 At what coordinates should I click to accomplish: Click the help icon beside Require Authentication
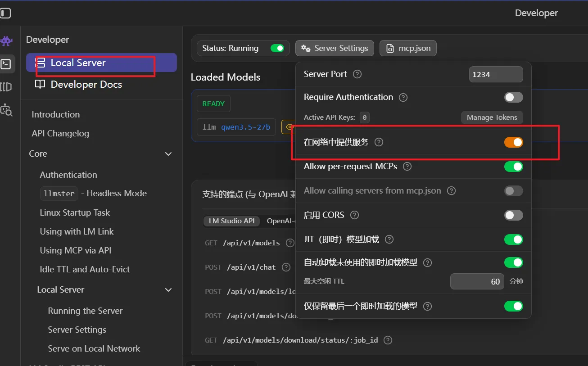coord(403,97)
